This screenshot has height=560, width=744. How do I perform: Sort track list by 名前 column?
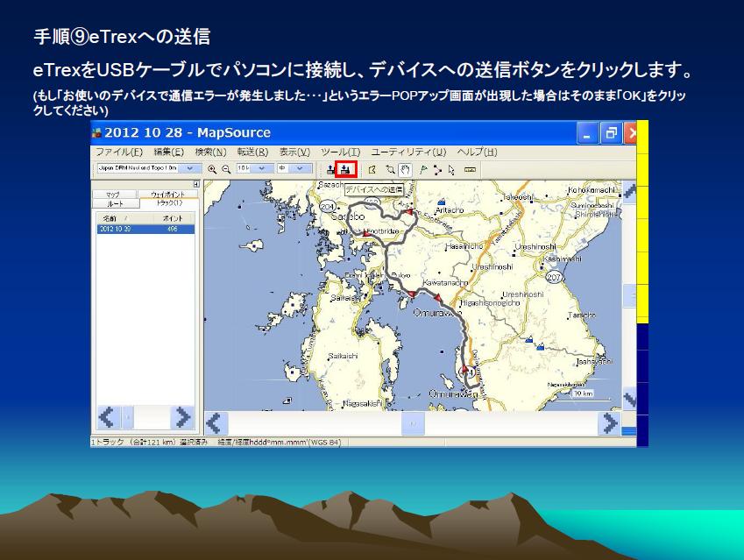coord(125,218)
